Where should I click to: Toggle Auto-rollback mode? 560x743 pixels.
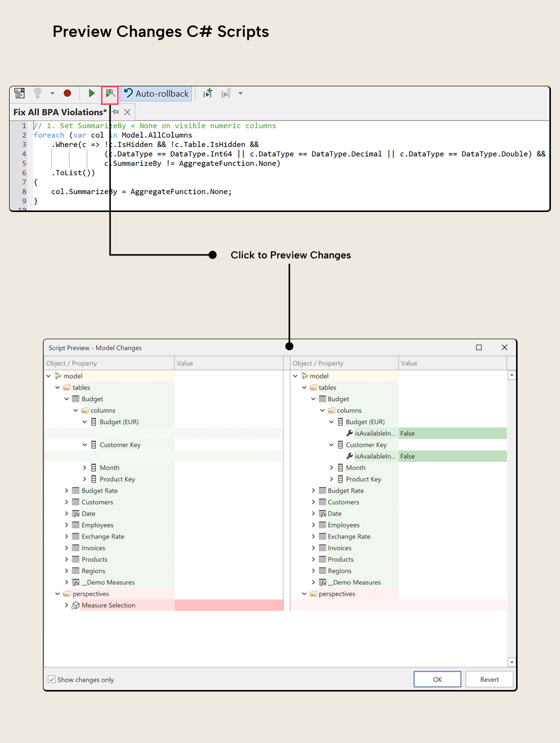coord(156,93)
